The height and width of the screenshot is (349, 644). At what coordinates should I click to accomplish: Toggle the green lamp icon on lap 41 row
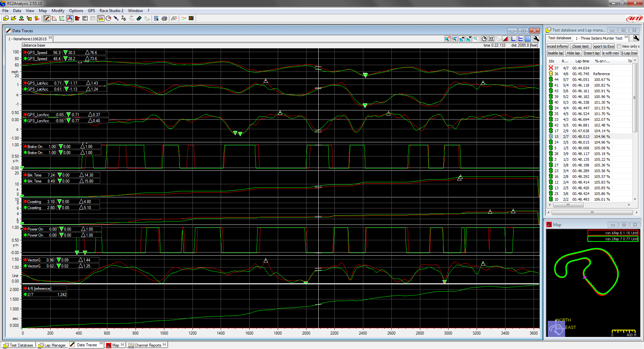pyautogui.click(x=551, y=85)
